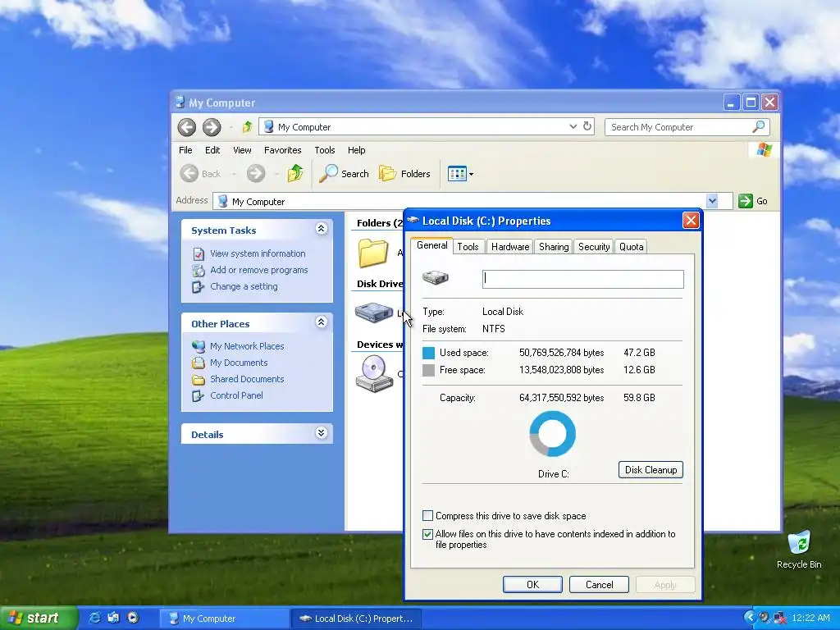Click the My Computer icon in Address bar
This screenshot has height=630, width=840.
pyautogui.click(x=223, y=201)
